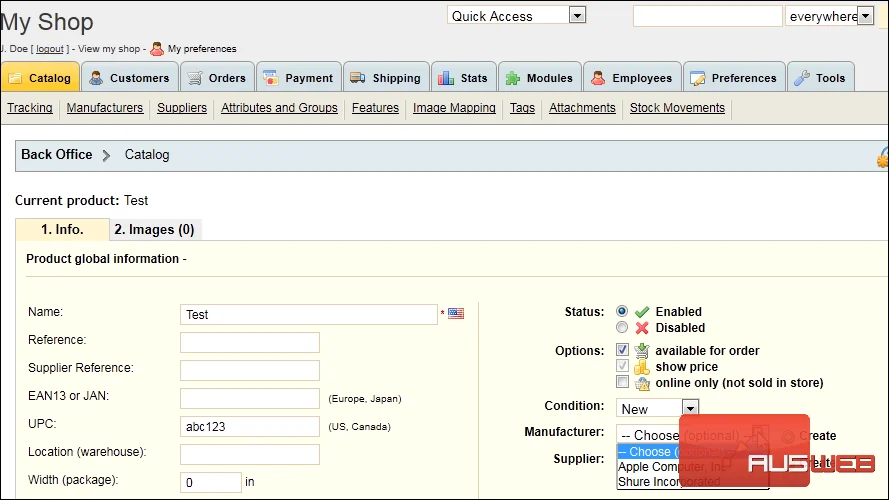Click the Shipping truck icon

point(358,78)
